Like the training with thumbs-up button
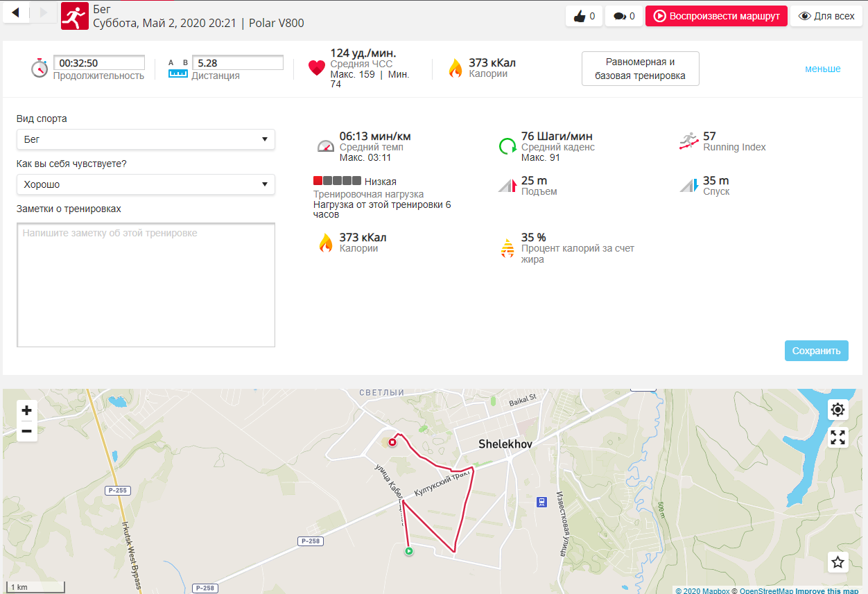 (x=584, y=16)
